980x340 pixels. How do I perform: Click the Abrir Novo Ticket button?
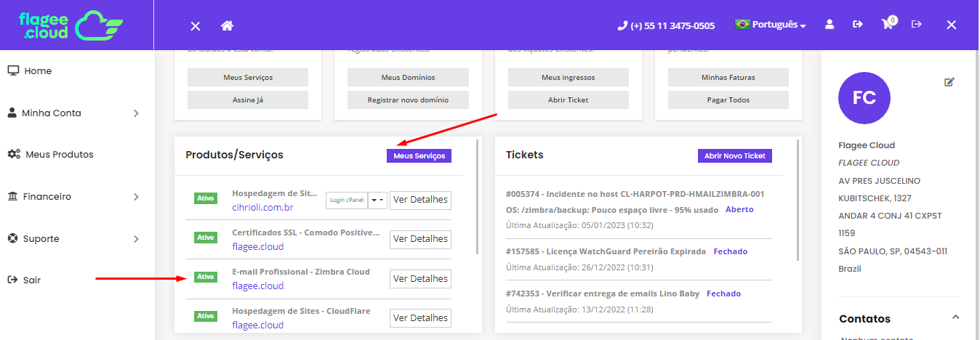pyautogui.click(x=734, y=156)
